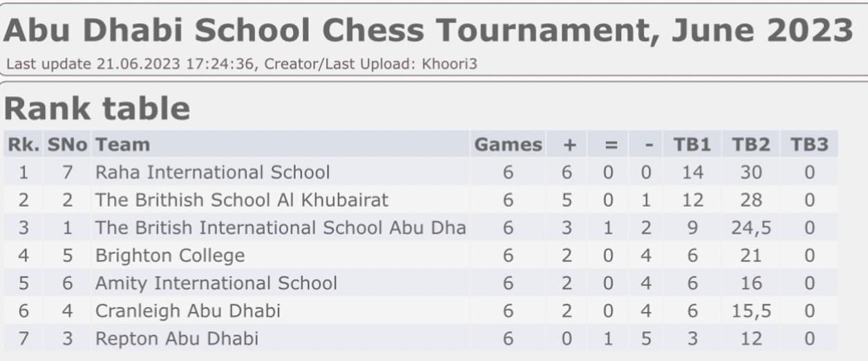
Task: Select Cranleigh Abu Dhabi team
Action: coord(187,311)
